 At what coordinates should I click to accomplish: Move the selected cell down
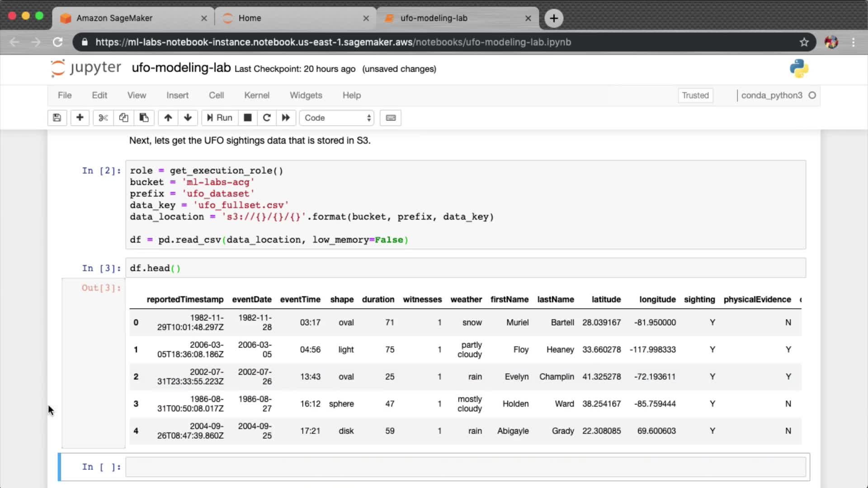tap(188, 118)
